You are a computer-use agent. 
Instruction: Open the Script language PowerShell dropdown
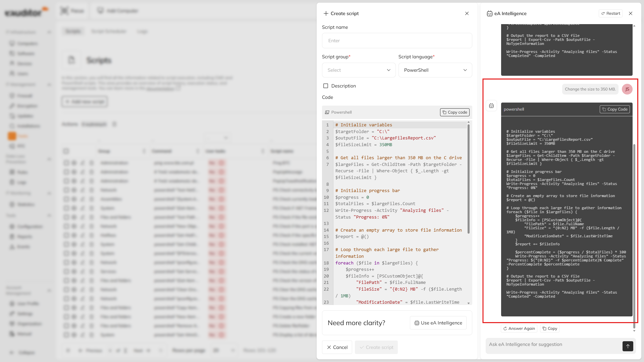point(435,70)
